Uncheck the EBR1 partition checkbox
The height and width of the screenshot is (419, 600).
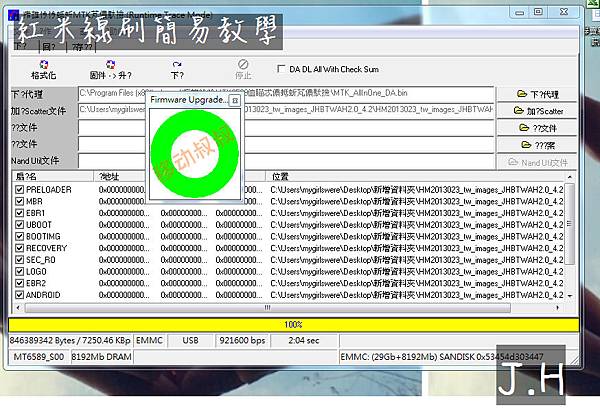click(20, 213)
